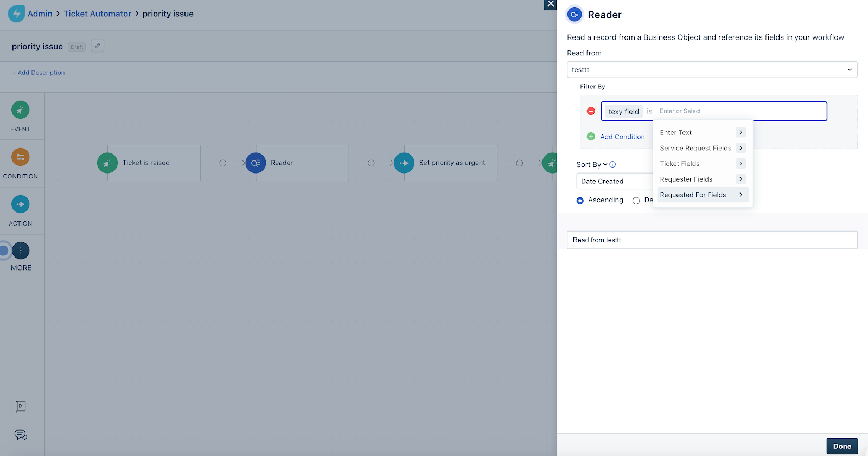Select the Descending radio button

tap(636, 201)
